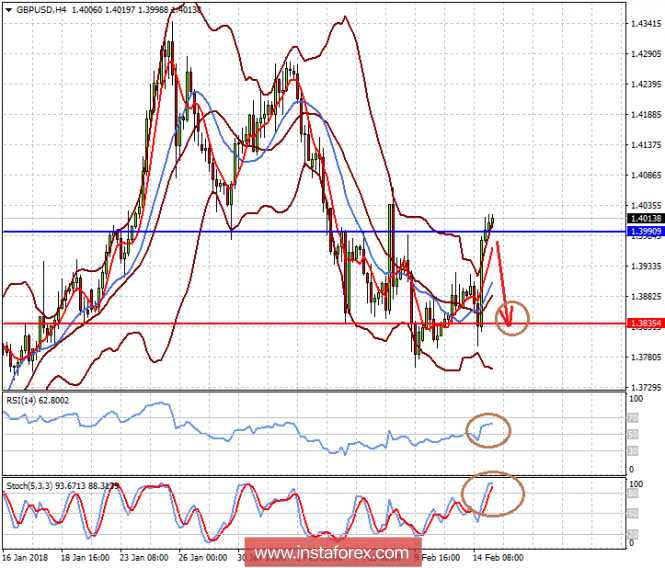Select the red horizontal support line
This screenshot has height=568, width=665.
coord(250,323)
